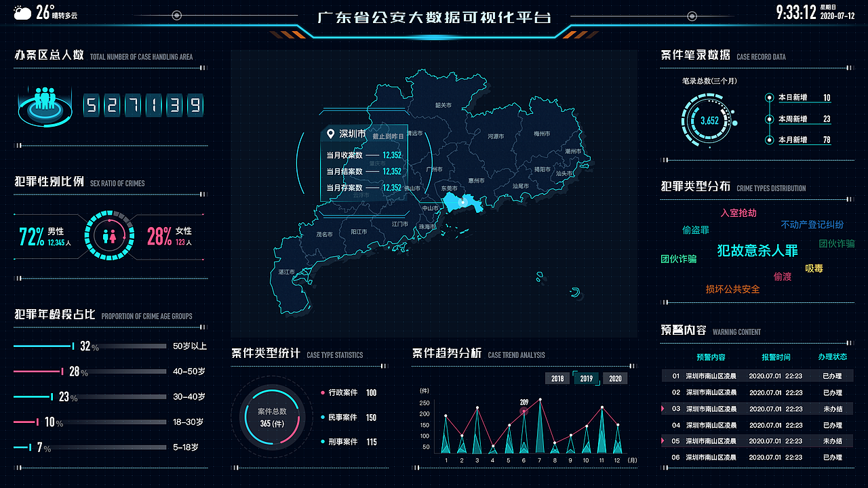Click the red flag marker on row 03

(664, 409)
